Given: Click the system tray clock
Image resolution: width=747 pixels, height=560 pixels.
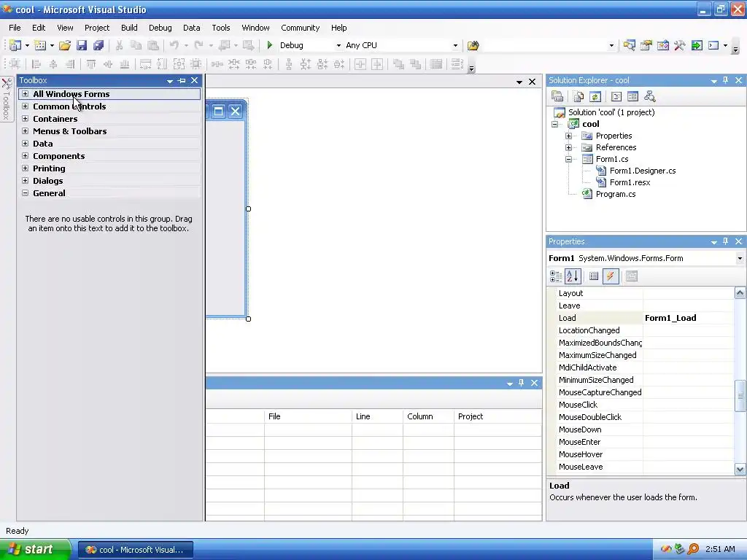Looking at the screenshot, I should [x=720, y=549].
